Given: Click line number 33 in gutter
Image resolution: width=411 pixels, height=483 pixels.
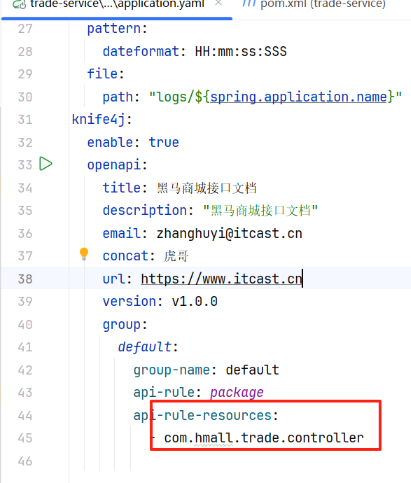Looking at the screenshot, I should pos(25,165).
